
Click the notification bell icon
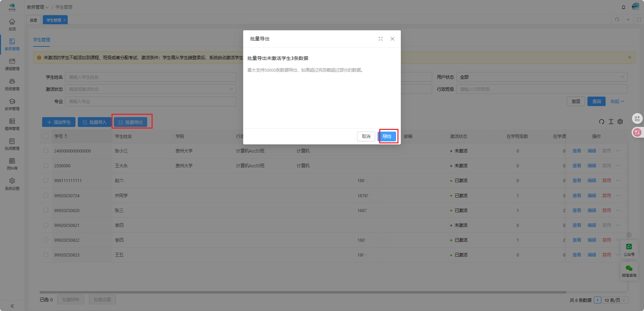[623, 7]
